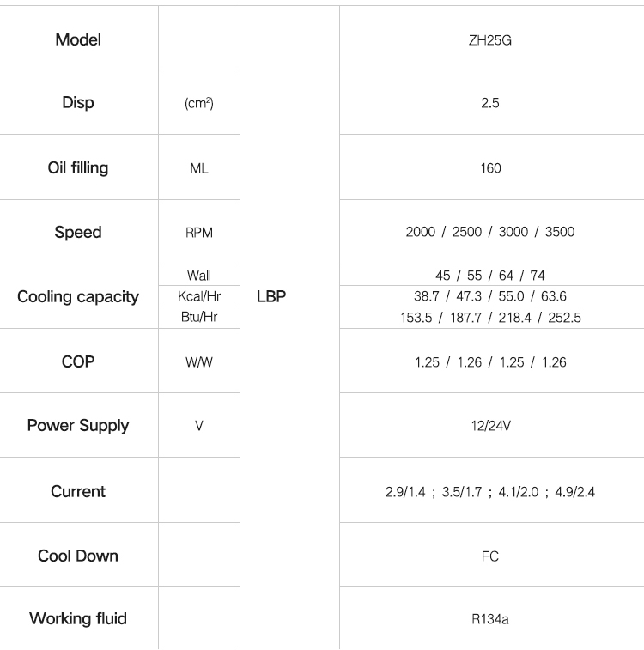Select the 12/24V power supply value
Viewport: 644px width, 650px height.
coord(490,425)
